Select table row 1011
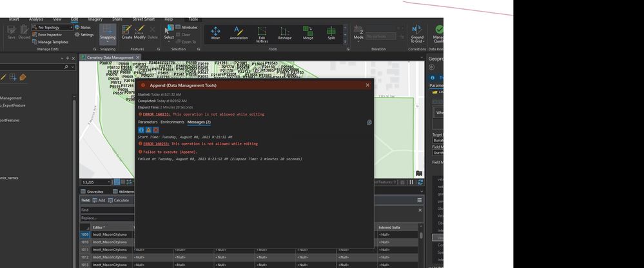644x268 pixels. (84, 250)
